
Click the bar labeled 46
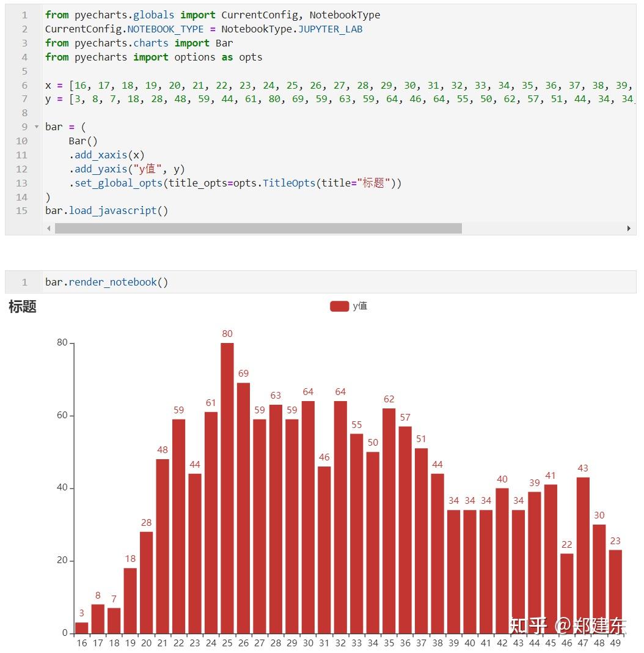coord(324,550)
